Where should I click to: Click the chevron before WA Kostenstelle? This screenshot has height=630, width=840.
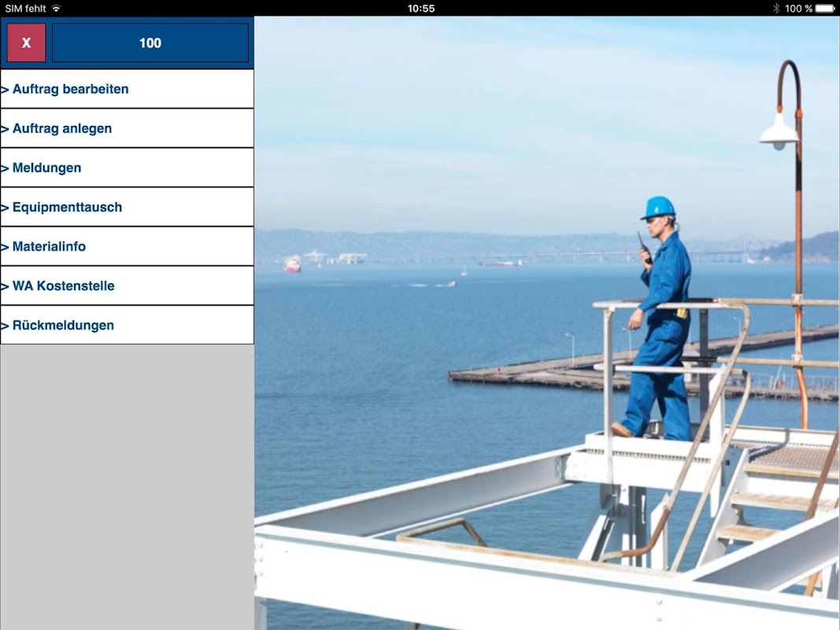(5, 287)
